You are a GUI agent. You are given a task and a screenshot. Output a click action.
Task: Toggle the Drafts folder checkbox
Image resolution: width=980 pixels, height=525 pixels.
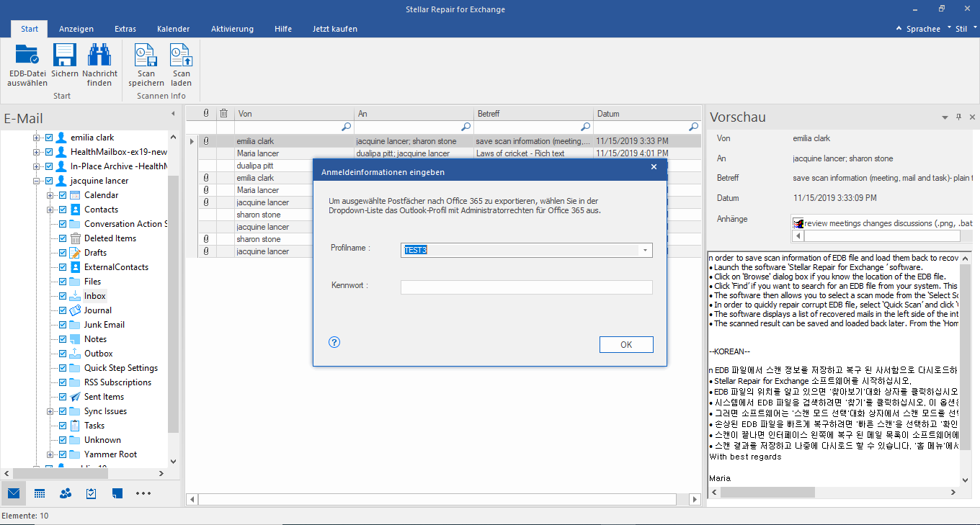63,253
